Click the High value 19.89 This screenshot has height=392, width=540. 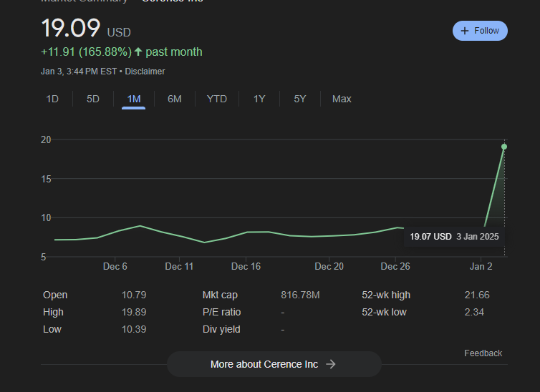click(134, 312)
